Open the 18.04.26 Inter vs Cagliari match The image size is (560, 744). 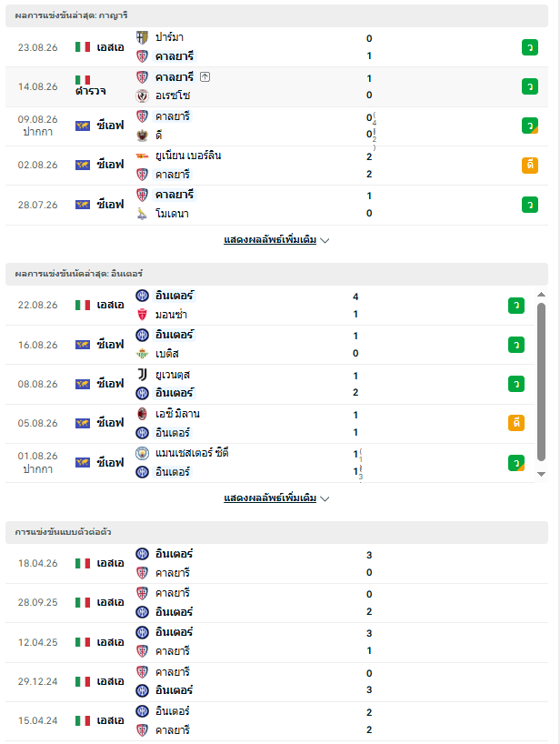coord(276,564)
